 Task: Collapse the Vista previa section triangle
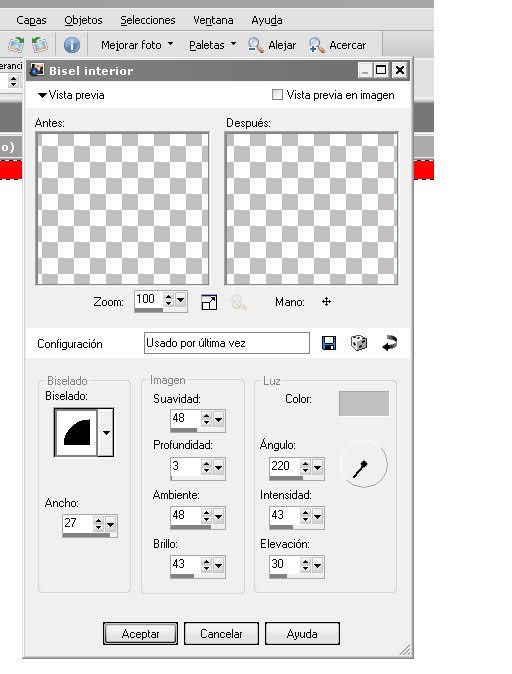coord(42,95)
